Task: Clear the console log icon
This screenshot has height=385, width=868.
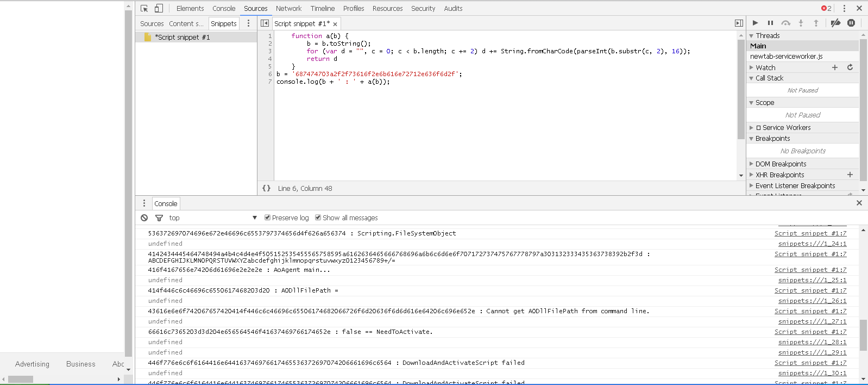Action: tap(144, 218)
